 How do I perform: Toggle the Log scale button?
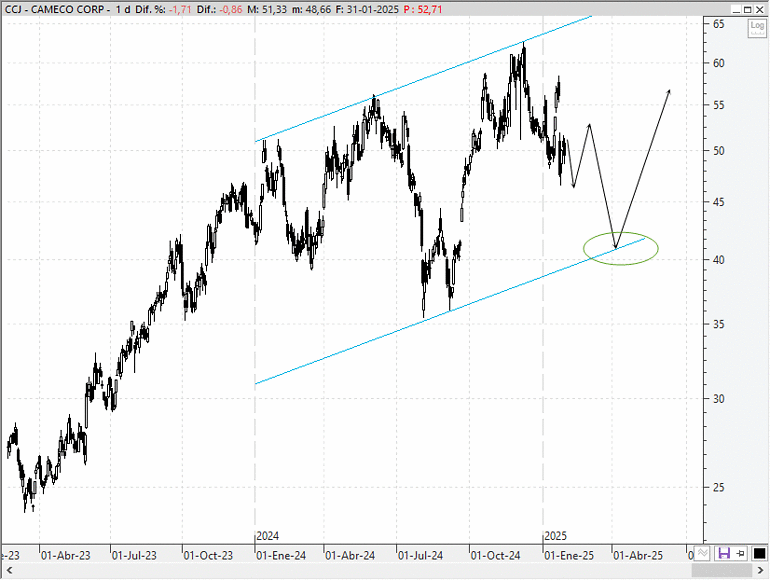(757, 28)
